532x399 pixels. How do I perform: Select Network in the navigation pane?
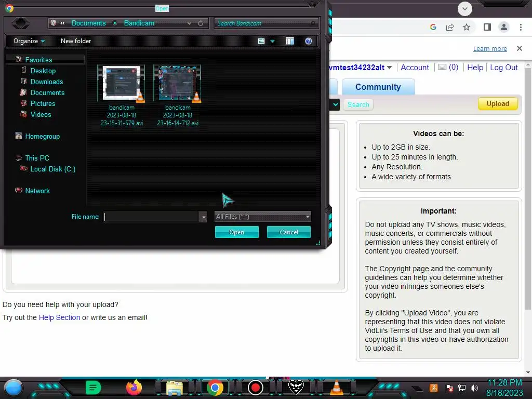coord(37,191)
